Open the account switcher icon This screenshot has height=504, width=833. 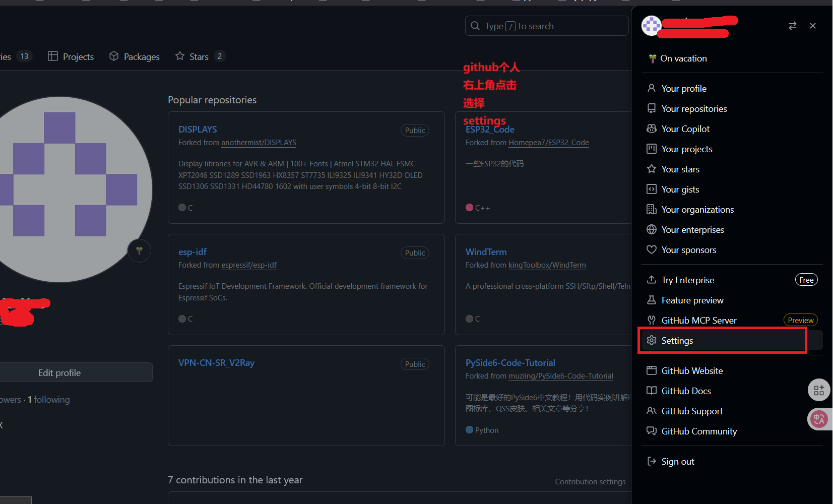pyautogui.click(x=792, y=26)
